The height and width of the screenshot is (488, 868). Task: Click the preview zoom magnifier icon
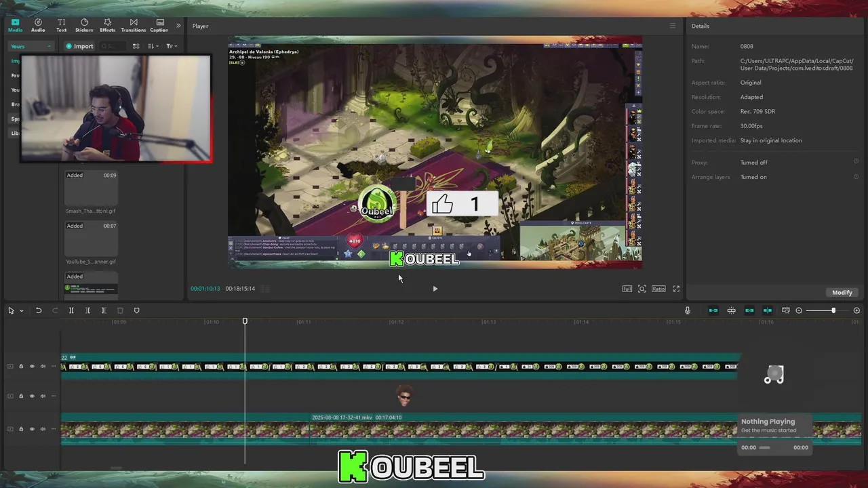click(x=642, y=289)
